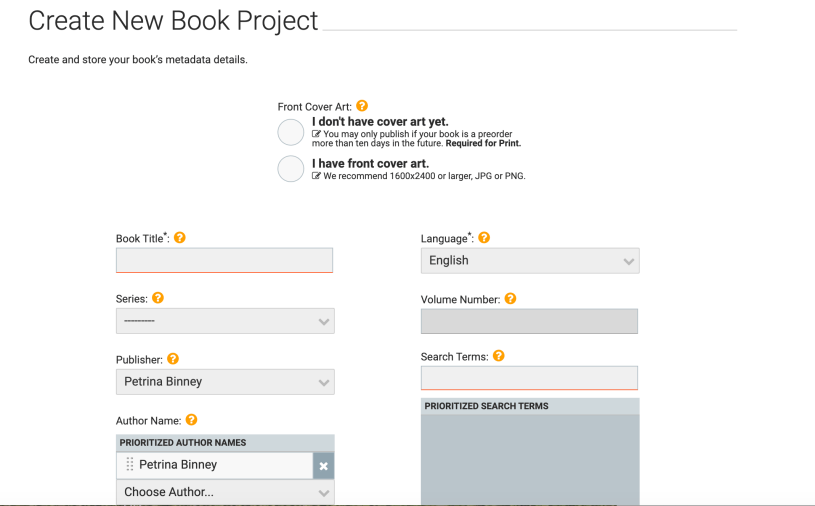Viewport: 815px width, 506px height.
Task: Click the Book Title help icon
Action: 180,238
